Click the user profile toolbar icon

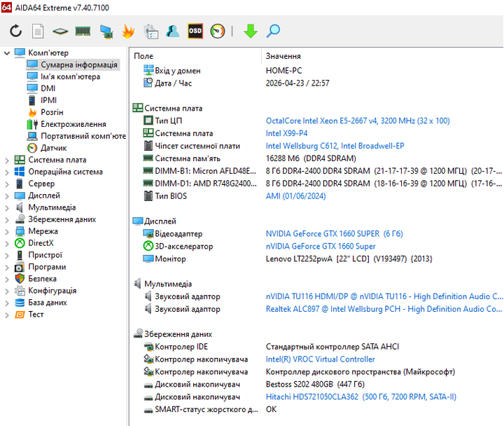coord(173,32)
